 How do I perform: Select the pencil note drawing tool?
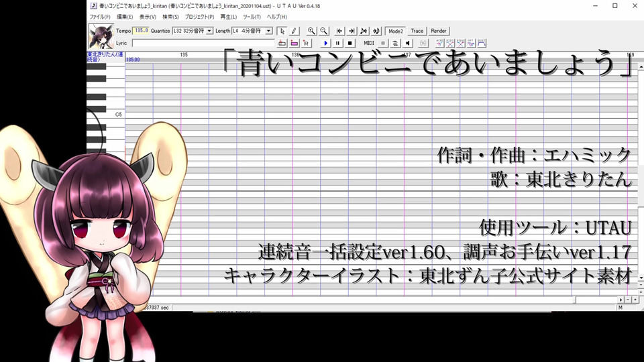click(294, 31)
